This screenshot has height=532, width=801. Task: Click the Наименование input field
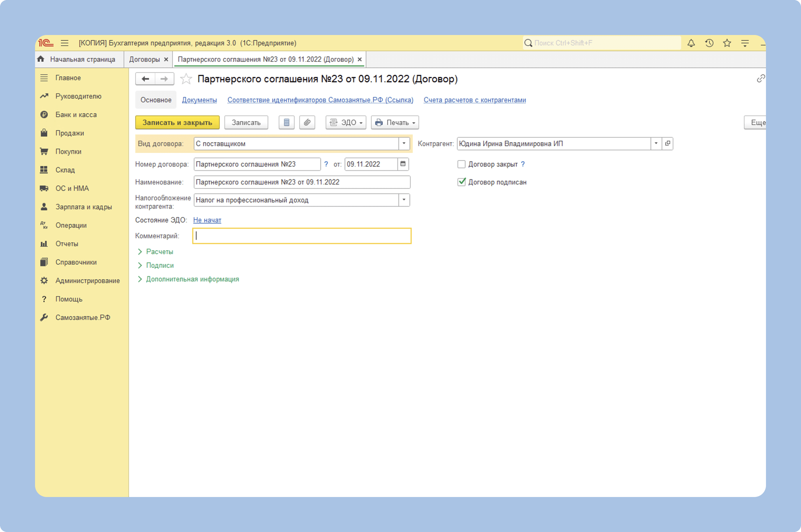302,182
